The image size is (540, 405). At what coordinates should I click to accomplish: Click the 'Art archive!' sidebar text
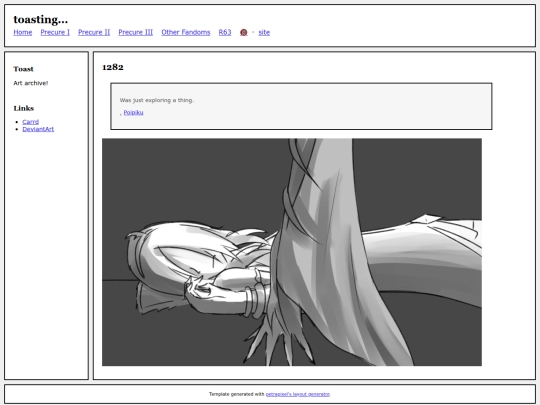31,83
